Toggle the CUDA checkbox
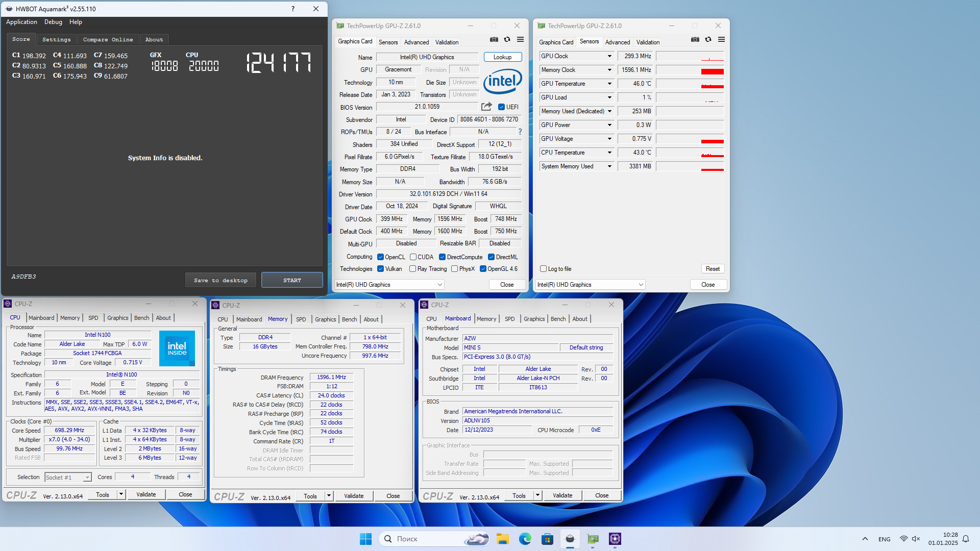 click(x=413, y=257)
